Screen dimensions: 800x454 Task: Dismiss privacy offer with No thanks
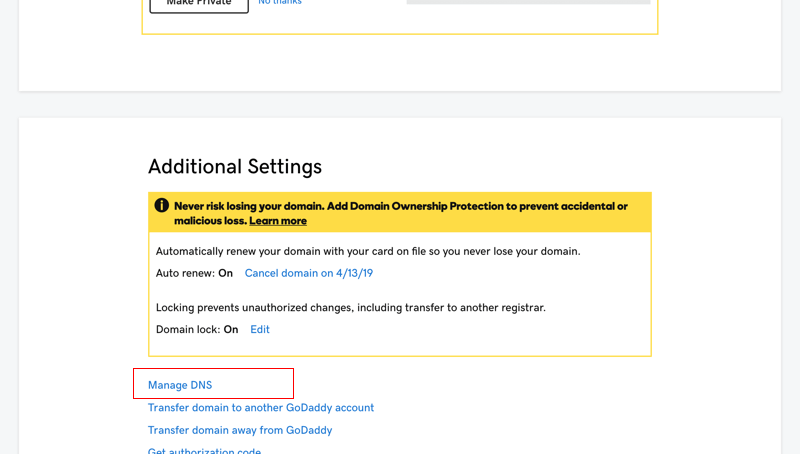point(280,3)
